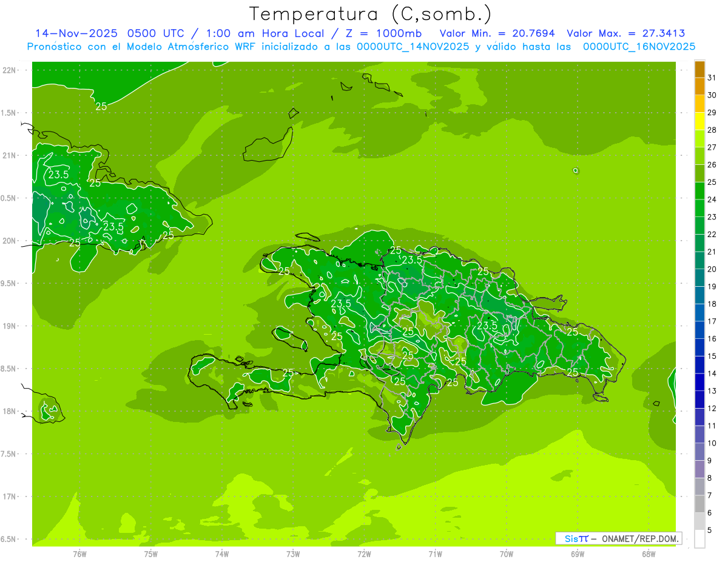Click the '70W' longitude axis label

pos(507,554)
